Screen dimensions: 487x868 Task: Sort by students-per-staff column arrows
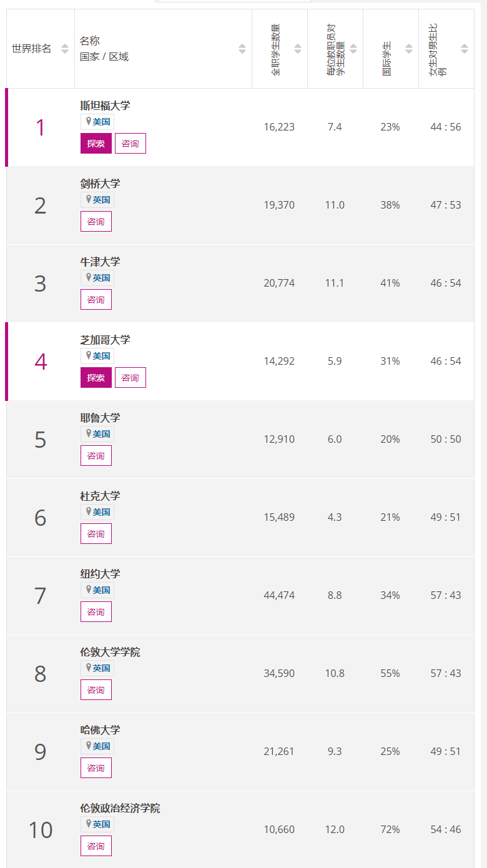[x=353, y=49]
